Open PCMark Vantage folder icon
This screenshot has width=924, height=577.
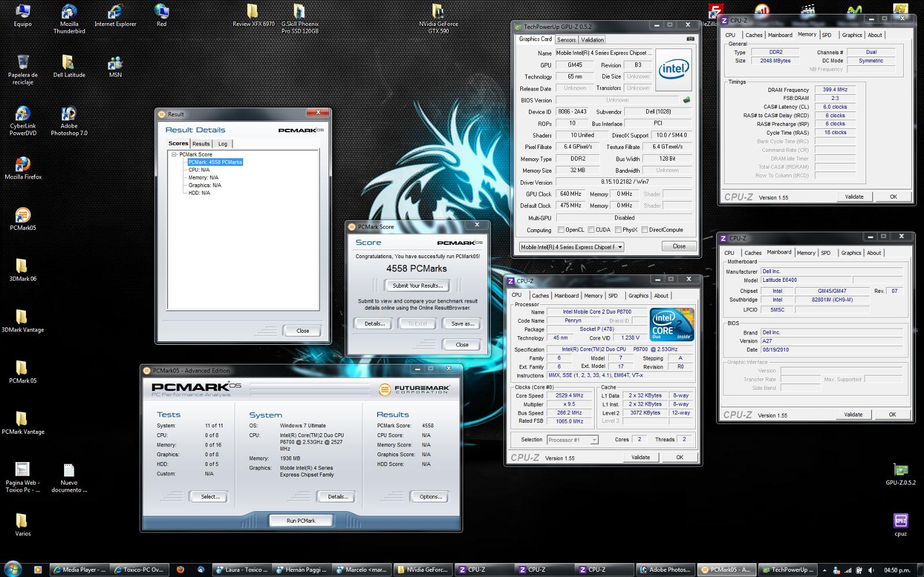tap(23, 422)
